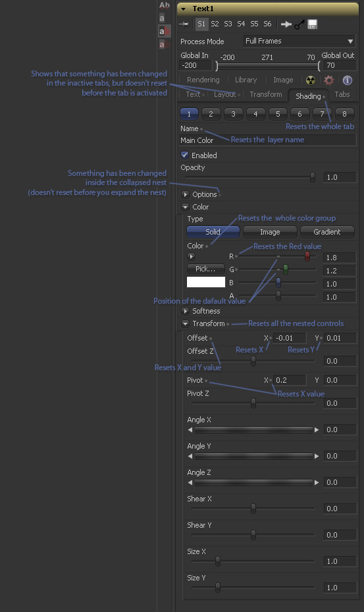This screenshot has height=612, width=364.
Task: Expand the arrow left of the R slider
Action: (191, 256)
